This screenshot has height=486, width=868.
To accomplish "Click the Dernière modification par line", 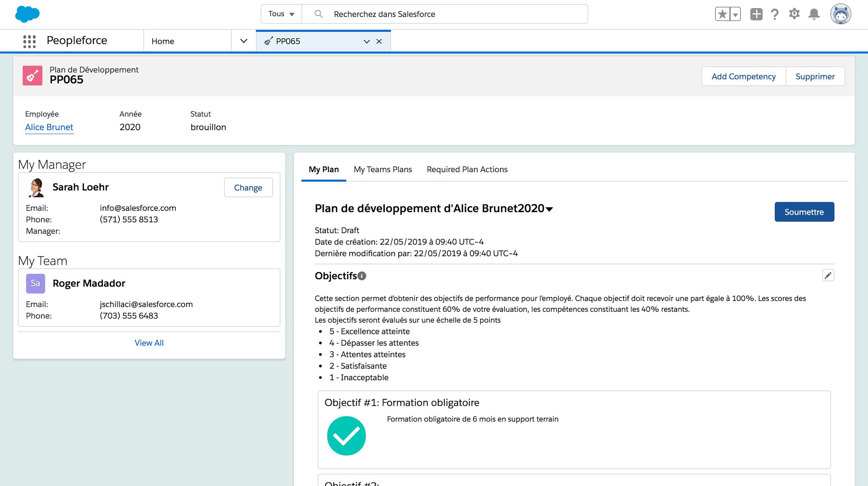I will tap(416, 254).
